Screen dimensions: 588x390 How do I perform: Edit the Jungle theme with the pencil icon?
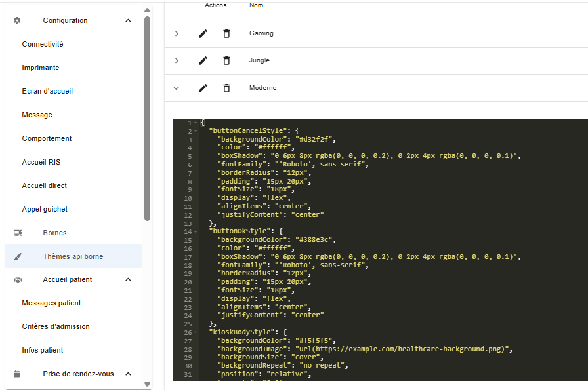coord(203,60)
